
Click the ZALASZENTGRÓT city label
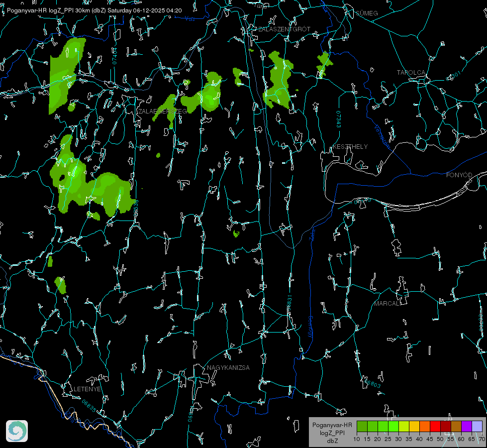coord(284,29)
